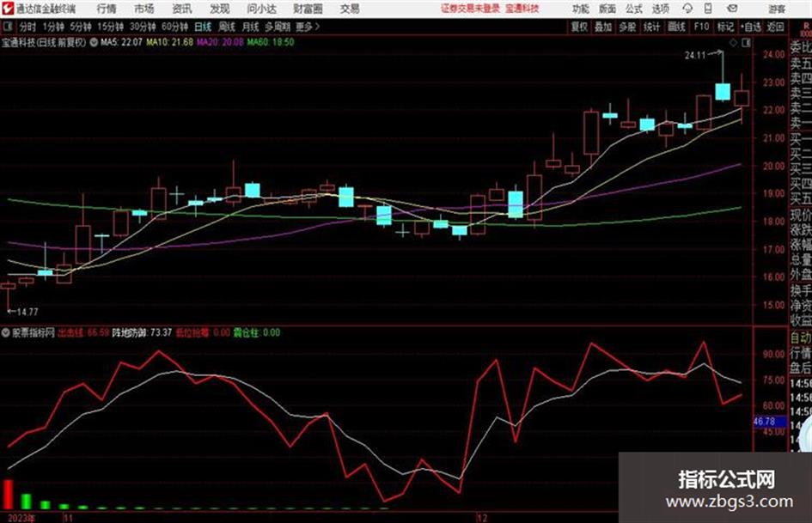
Task: Click MA20: 20.08 label
Action: [220, 42]
